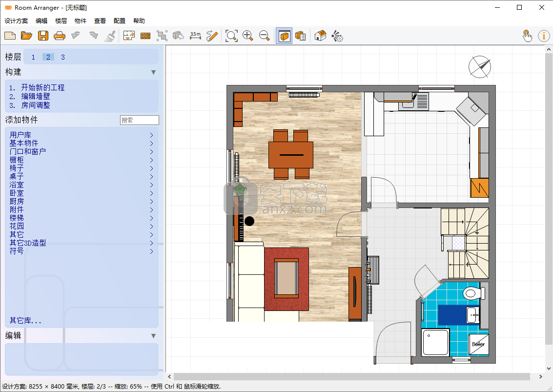The image size is (553, 392).
Task: Click 3. 房间调整 link
Action: [30, 105]
